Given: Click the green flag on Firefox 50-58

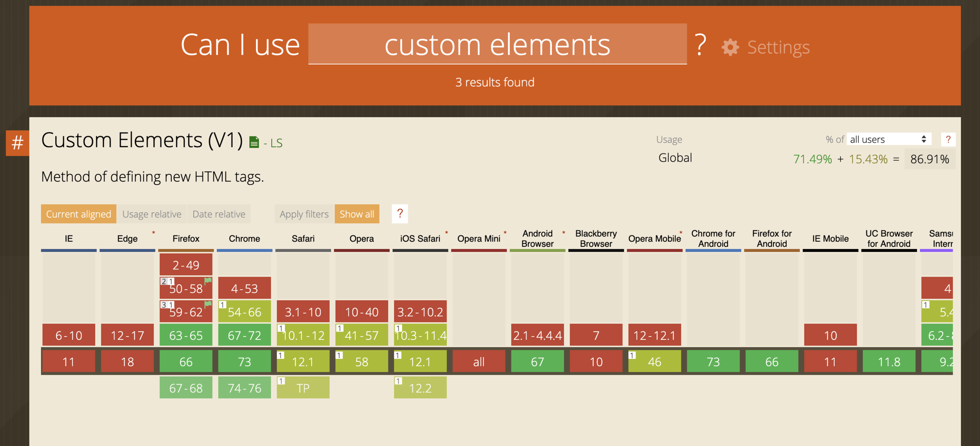Looking at the screenshot, I should [x=208, y=281].
